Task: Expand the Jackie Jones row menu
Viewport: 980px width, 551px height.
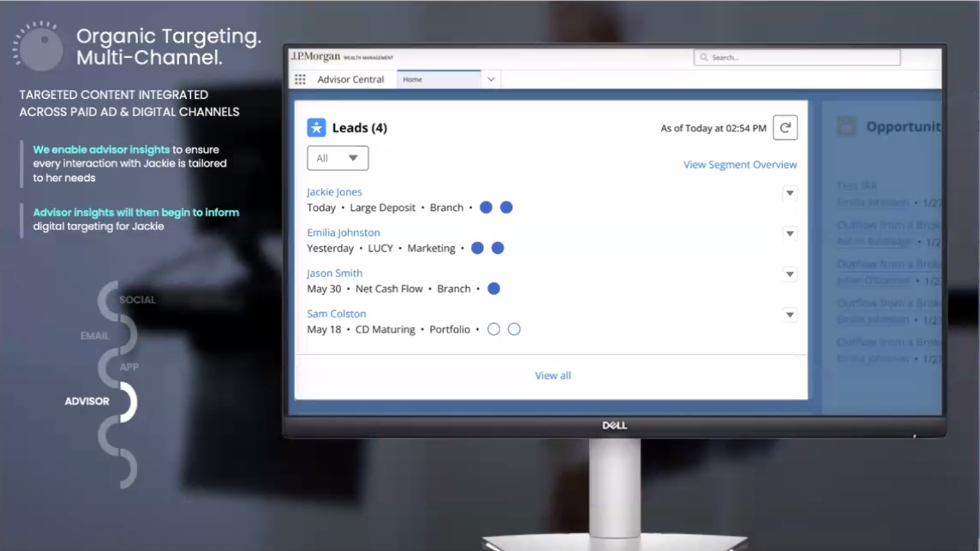Action: [790, 193]
